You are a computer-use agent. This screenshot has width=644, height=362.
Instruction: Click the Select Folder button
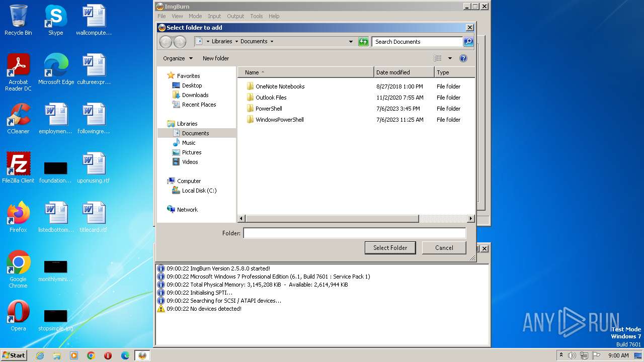pyautogui.click(x=390, y=248)
